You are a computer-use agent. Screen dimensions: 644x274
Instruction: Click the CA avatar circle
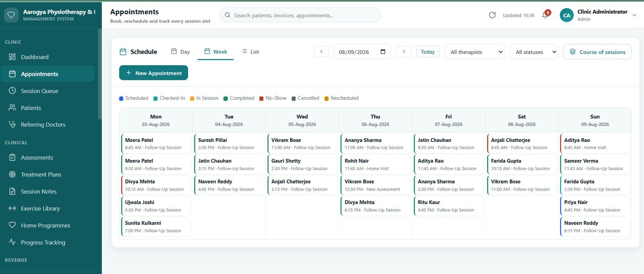(567, 15)
